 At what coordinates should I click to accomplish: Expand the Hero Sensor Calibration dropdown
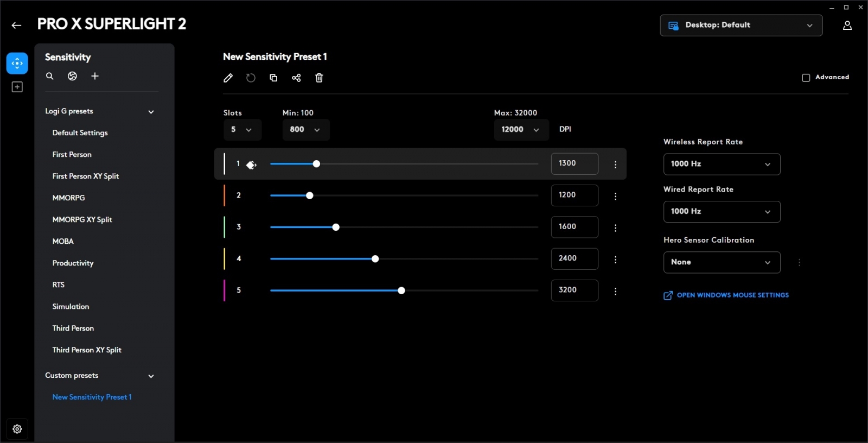pos(722,262)
